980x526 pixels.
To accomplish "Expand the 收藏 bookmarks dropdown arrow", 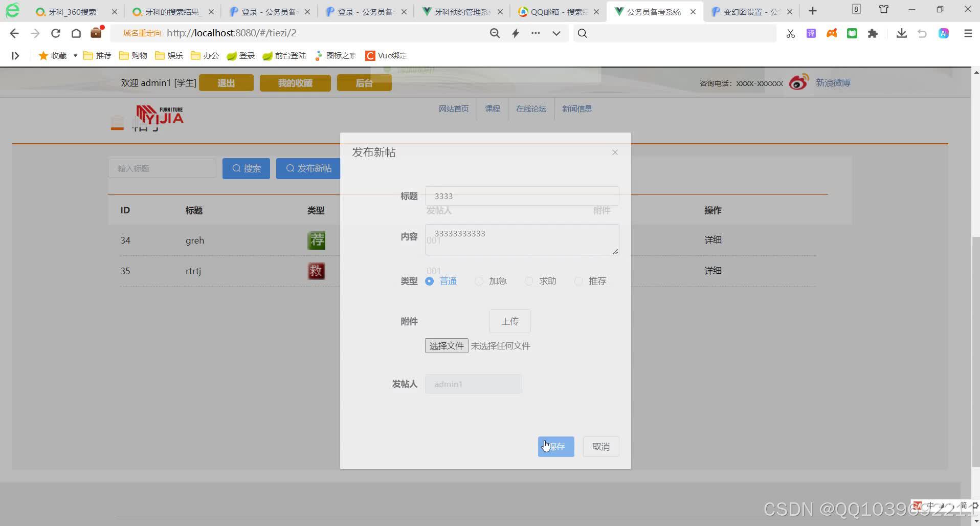I will tap(75, 55).
